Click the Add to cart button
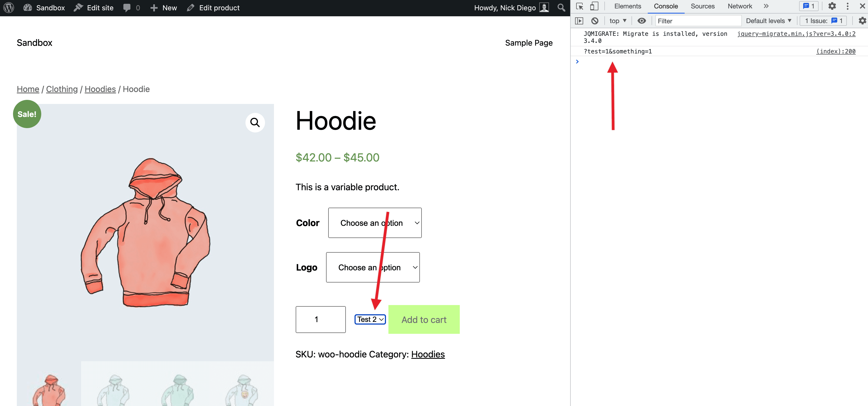The height and width of the screenshot is (406, 868). point(423,320)
